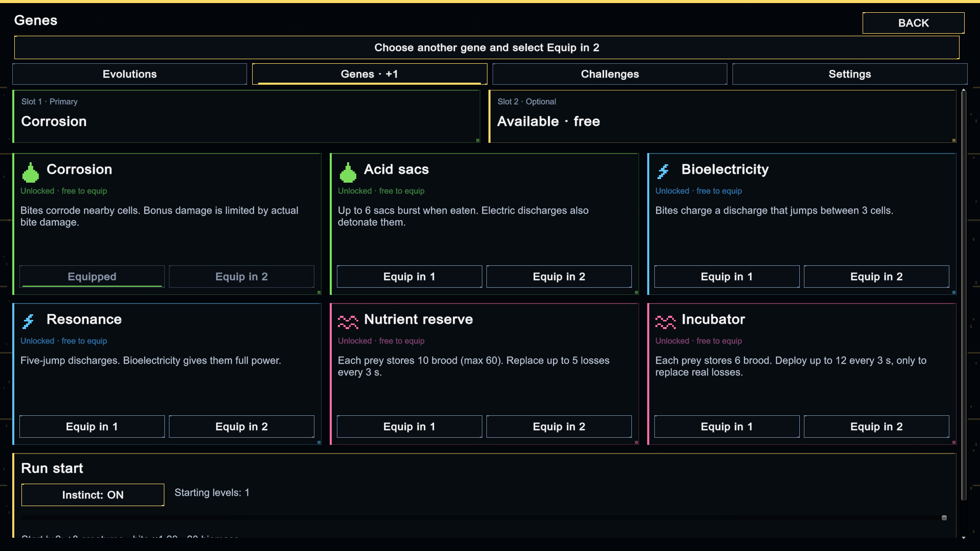Go back with the BACK button
Image resolution: width=980 pixels, height=551 pixels.
914,23
